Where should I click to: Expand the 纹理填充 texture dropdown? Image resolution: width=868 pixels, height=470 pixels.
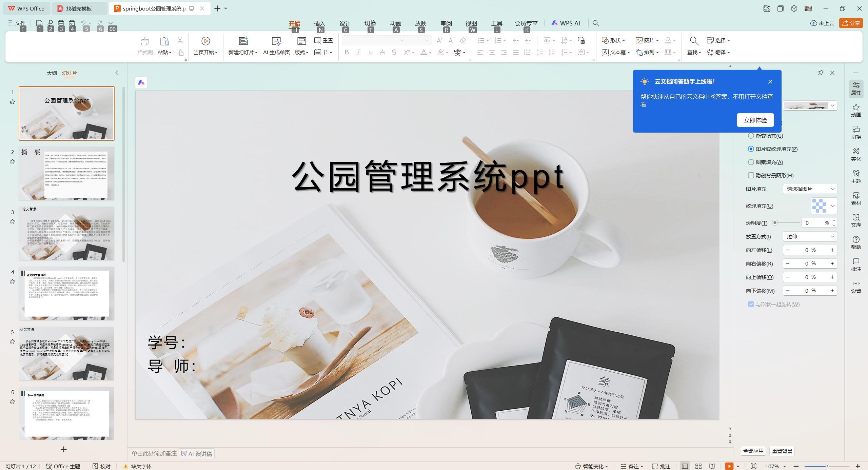tap(832, 206)
